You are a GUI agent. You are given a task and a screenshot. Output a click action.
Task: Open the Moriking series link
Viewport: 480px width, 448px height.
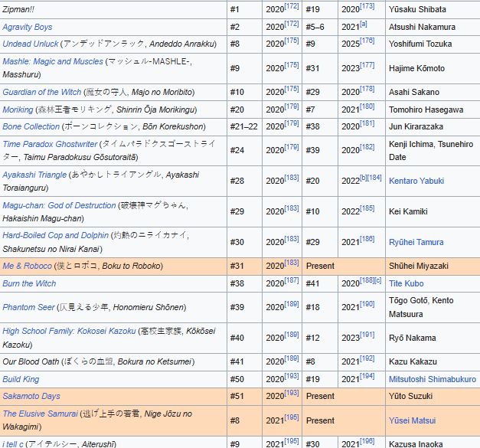(x=18, y=110)
